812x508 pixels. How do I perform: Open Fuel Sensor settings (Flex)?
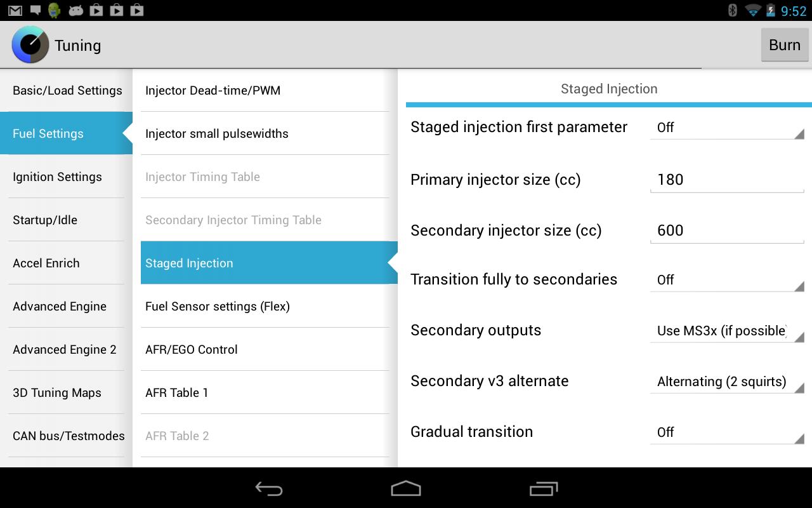(265, 306)
